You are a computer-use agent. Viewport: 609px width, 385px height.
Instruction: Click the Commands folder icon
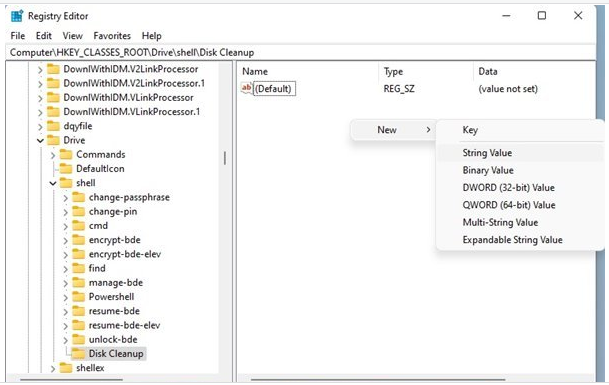(x=66, y=155)
